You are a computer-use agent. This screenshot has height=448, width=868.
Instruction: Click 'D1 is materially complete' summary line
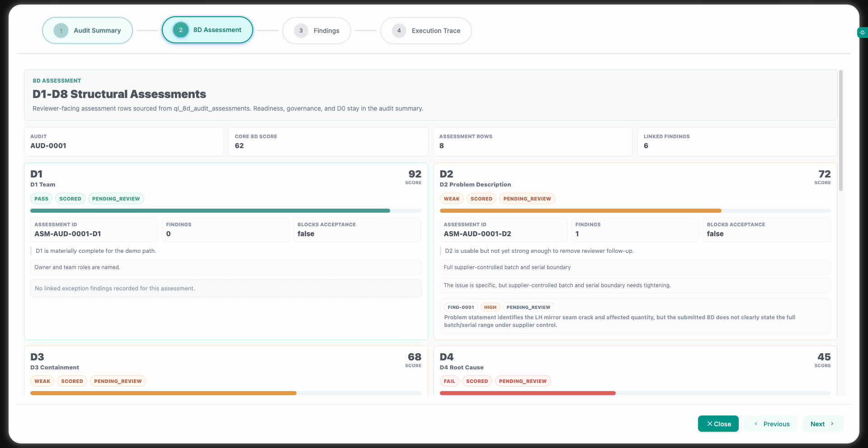click(96, 251)
